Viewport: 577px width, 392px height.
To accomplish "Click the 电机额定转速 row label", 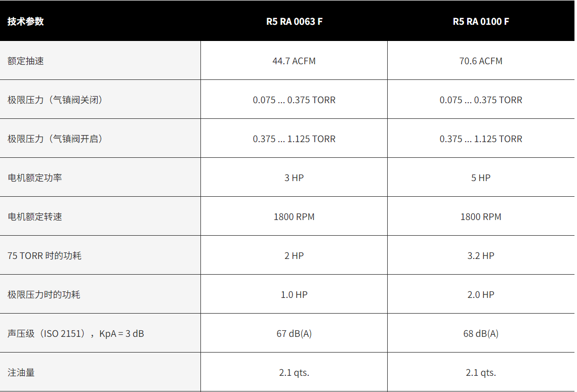I will pos(35,216).
